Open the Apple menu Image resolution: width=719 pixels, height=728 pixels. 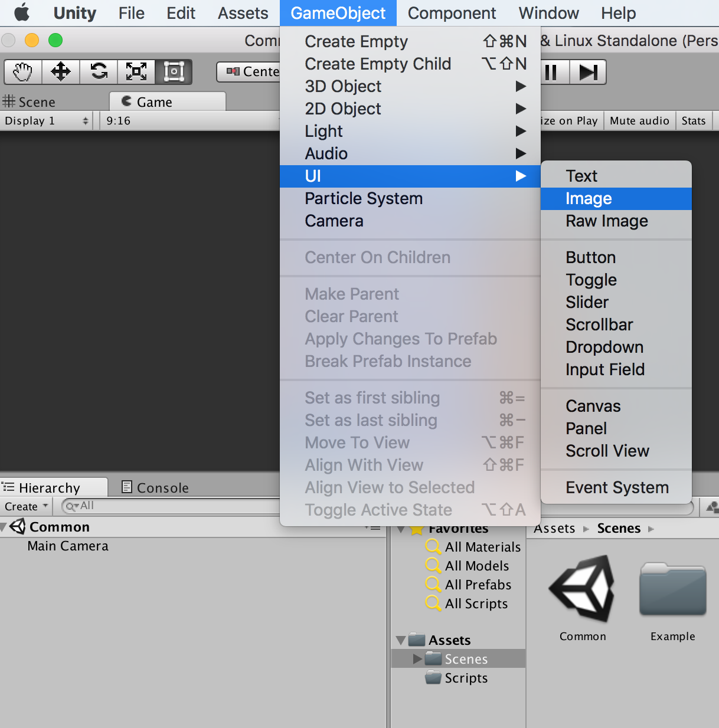(22, 13)
